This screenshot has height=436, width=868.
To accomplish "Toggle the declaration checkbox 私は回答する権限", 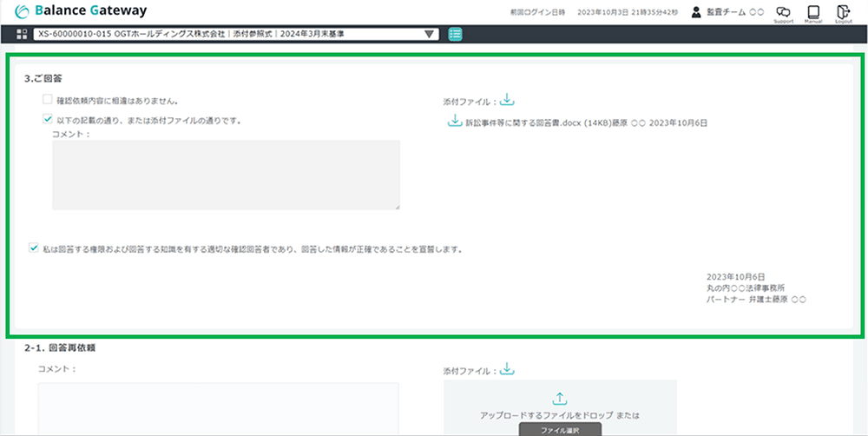I will [33, 248].
